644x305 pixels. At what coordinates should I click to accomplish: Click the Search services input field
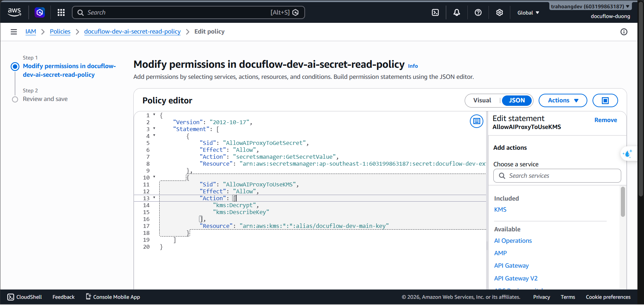click(x=557, y=176)
